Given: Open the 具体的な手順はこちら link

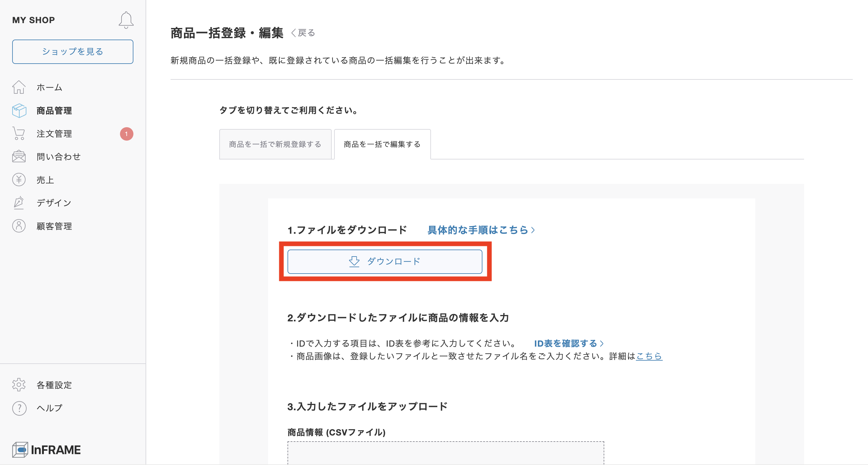Looking at the screenshot, I should (480, 230).
